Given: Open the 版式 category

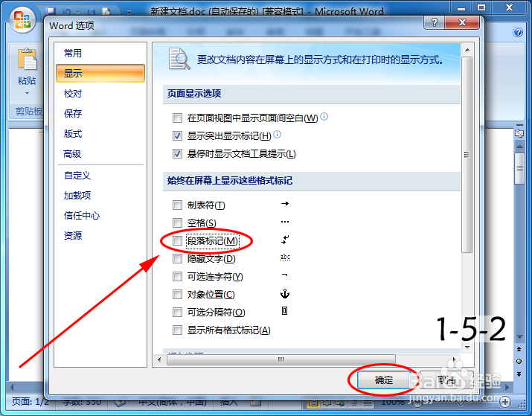Looking at the screenshot, I should pos(100,134).
